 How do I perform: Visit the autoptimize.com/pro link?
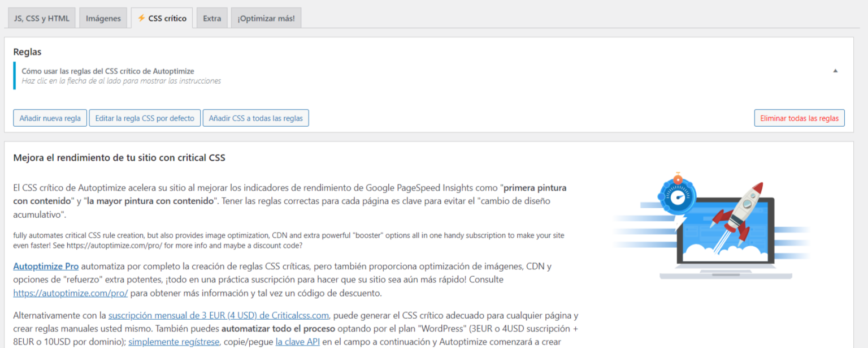70,294
